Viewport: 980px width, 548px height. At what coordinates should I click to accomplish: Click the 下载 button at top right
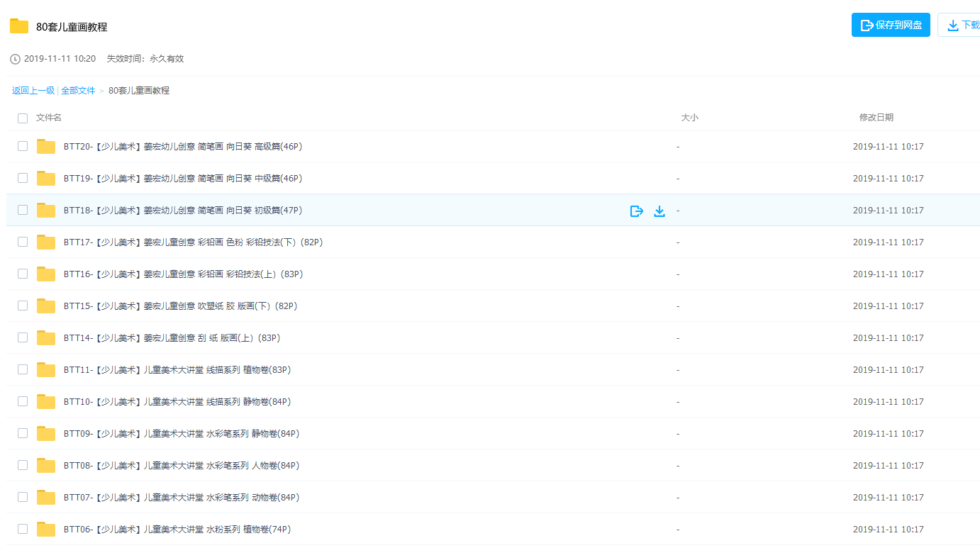pos(959,25)
